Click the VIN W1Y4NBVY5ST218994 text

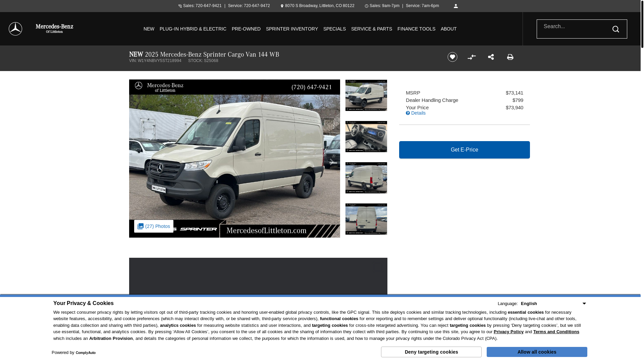(x=155, y=61)
